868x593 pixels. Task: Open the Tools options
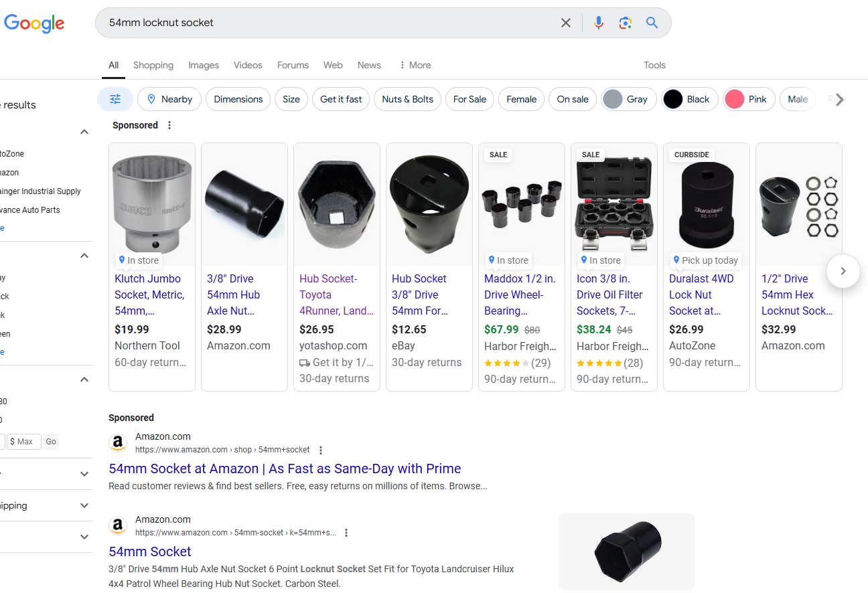[654, 65]
